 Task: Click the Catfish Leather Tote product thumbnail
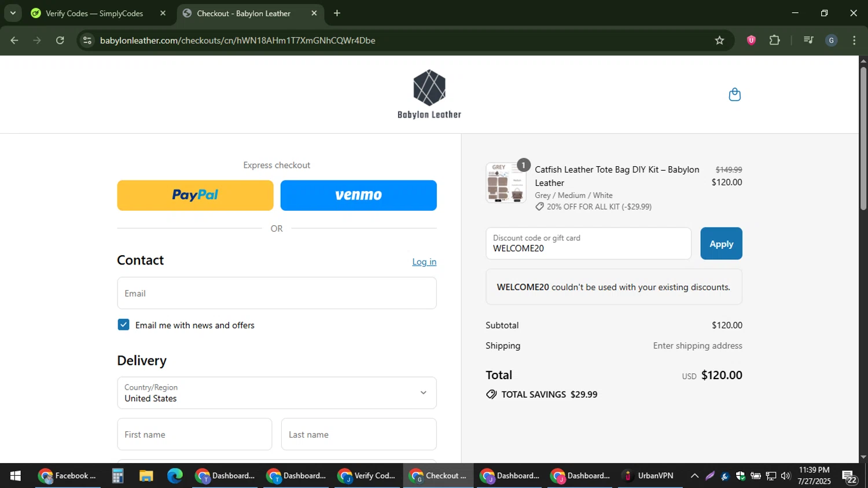pyautogui.click(x=506, y=183)
